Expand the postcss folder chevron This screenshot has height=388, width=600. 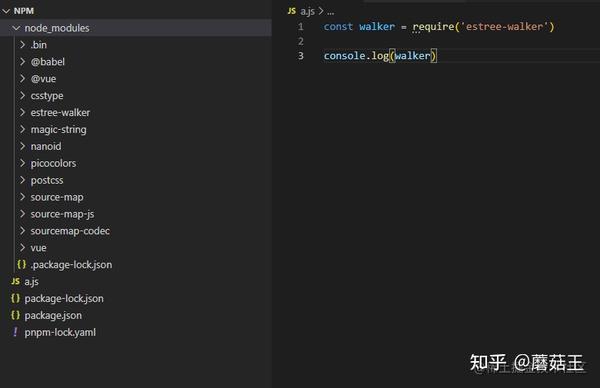click(23, 180)
